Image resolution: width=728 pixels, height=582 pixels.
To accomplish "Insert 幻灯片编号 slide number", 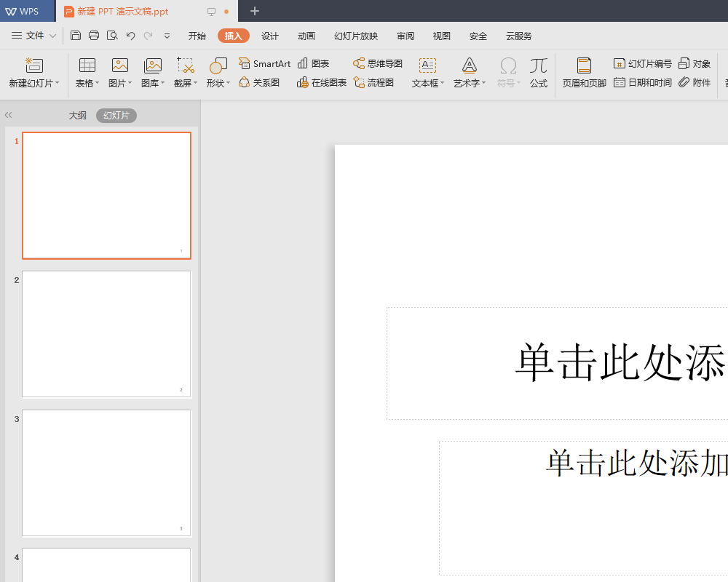I will [641, 63].
